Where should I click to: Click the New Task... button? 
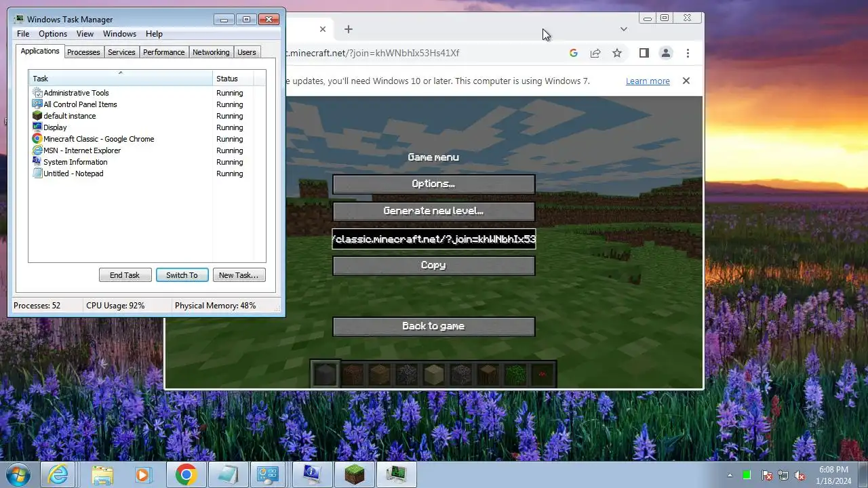click(x=239, y=275)
